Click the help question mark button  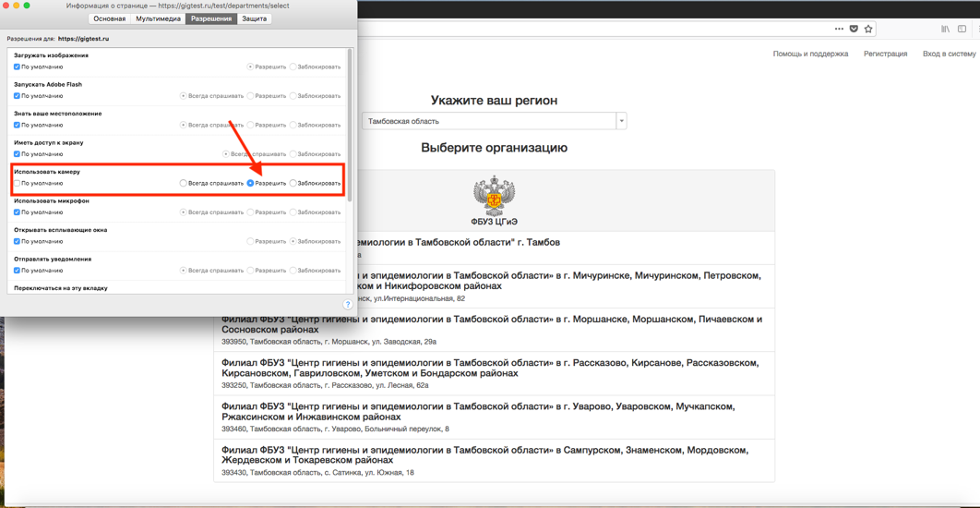(348, 305)
